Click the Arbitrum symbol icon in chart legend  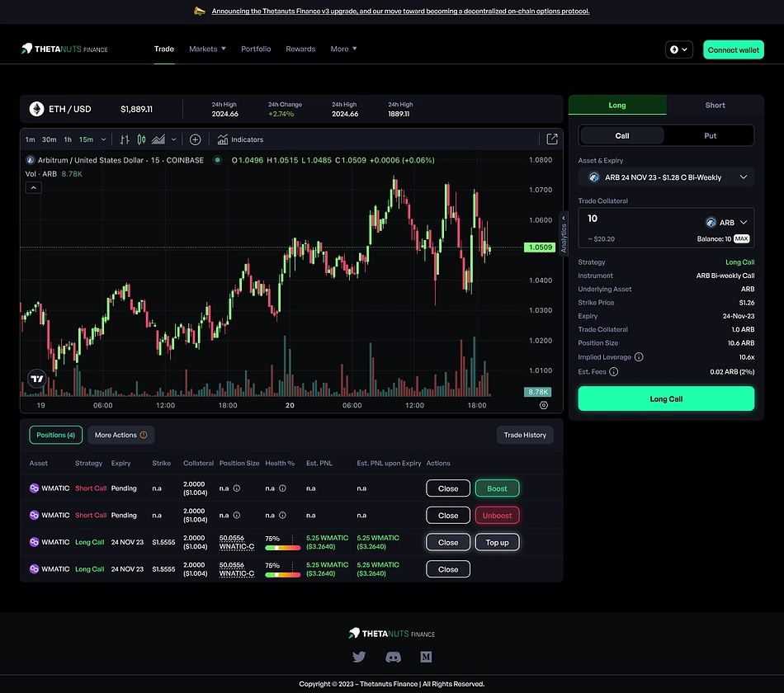pyautogui.click(x=30, y=160)
